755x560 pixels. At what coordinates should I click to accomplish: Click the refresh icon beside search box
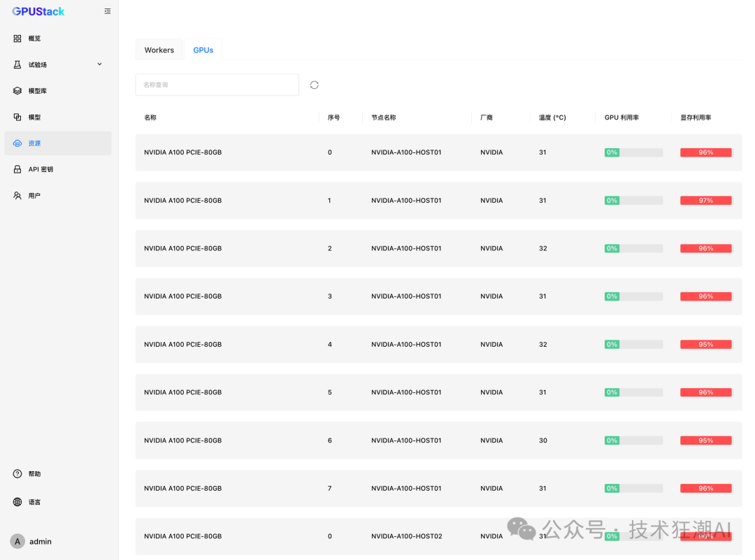(315, 85)
